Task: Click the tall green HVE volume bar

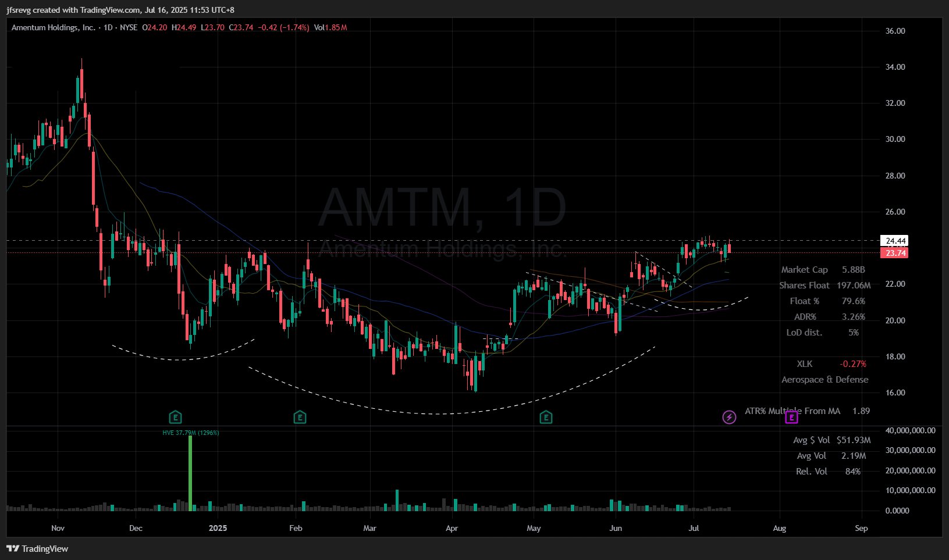Action: tap(190, 473)
